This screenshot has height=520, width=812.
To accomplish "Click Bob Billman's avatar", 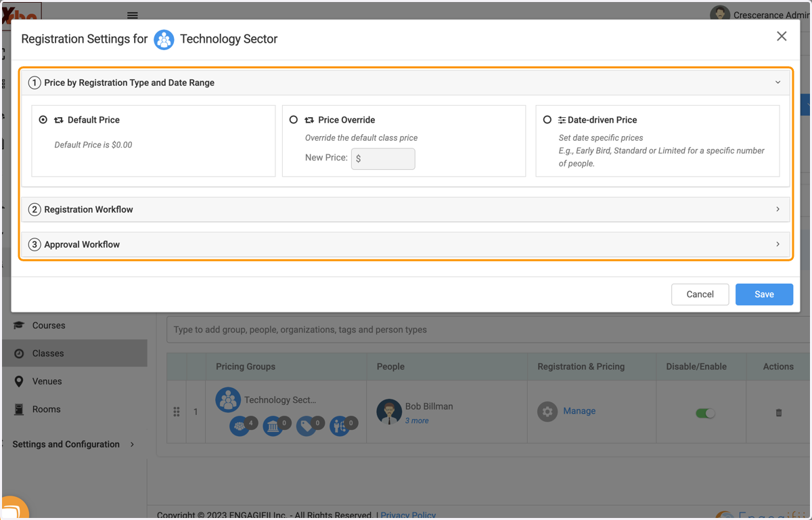I will (x=389, y=412).
